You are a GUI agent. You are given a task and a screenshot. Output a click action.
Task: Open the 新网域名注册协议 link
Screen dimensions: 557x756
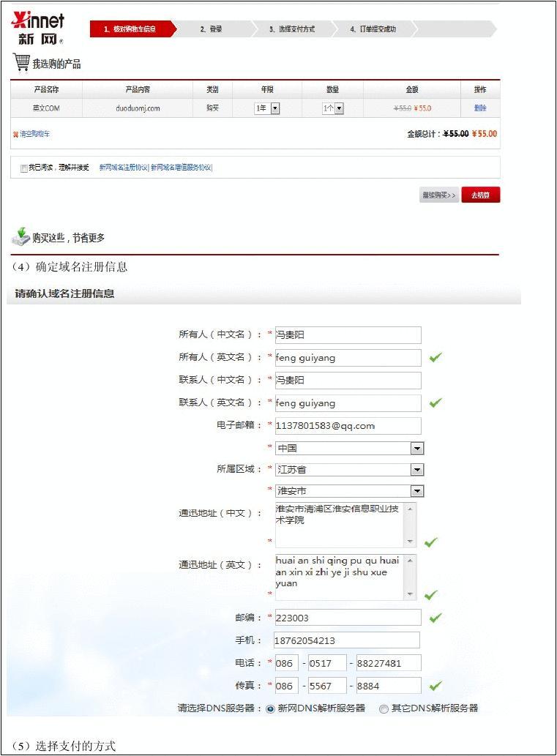(124, 168)
